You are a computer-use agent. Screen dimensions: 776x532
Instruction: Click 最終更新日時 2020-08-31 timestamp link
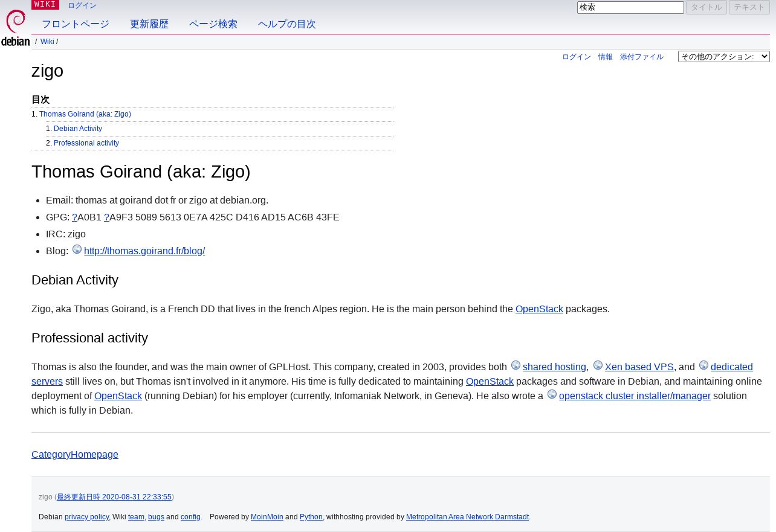(x=114, y=497)
